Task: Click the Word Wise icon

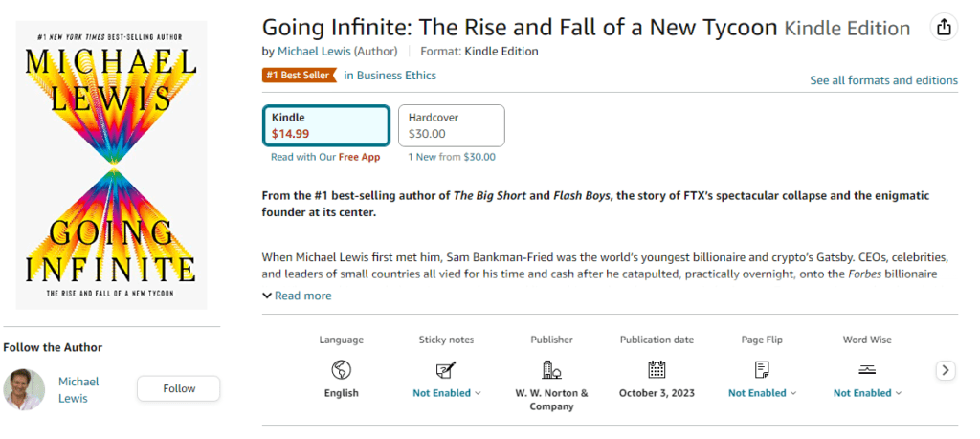Action: [x=867, y=369]
